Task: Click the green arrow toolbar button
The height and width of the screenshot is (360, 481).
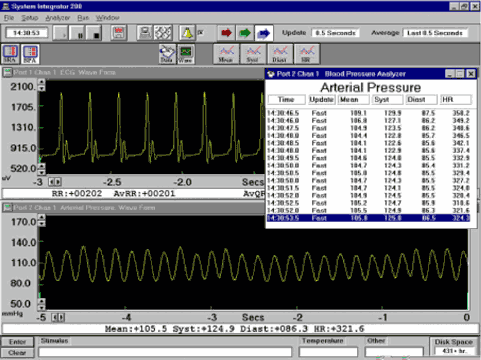Action: pyautogui.click(x=245, y=33)
